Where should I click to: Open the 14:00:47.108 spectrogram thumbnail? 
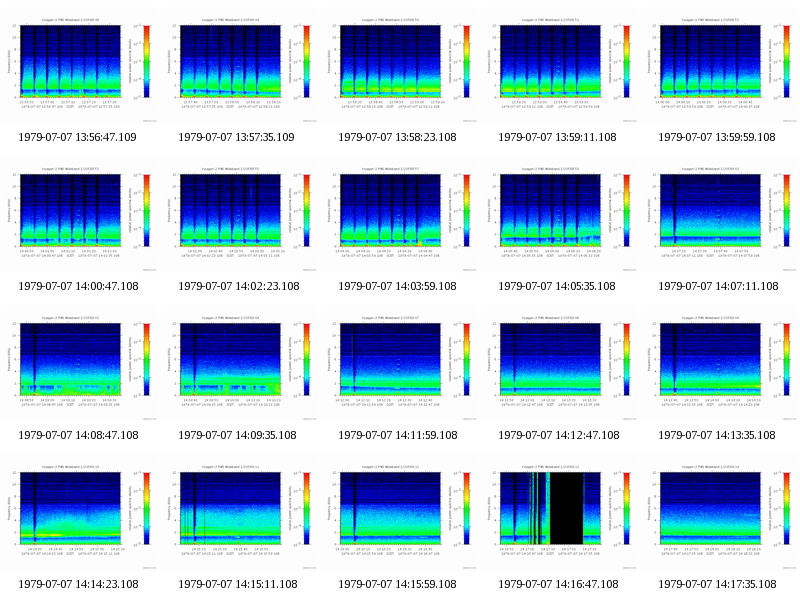pyautogui.click(x=79, y=214)
